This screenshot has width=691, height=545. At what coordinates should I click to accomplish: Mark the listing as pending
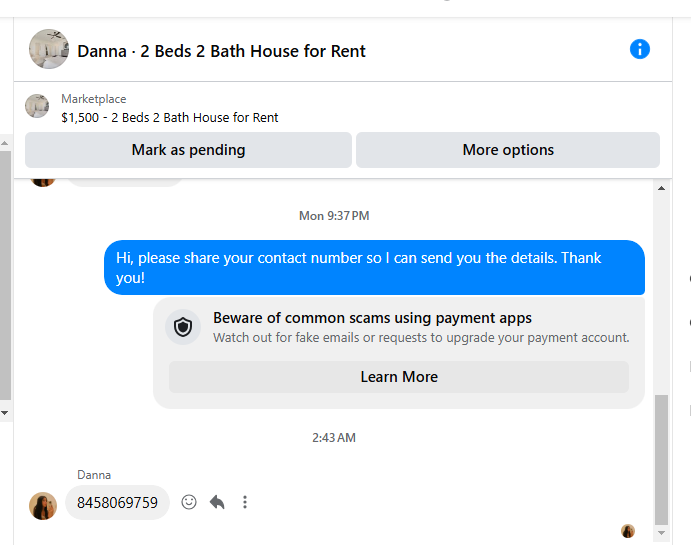click(188, 150)
